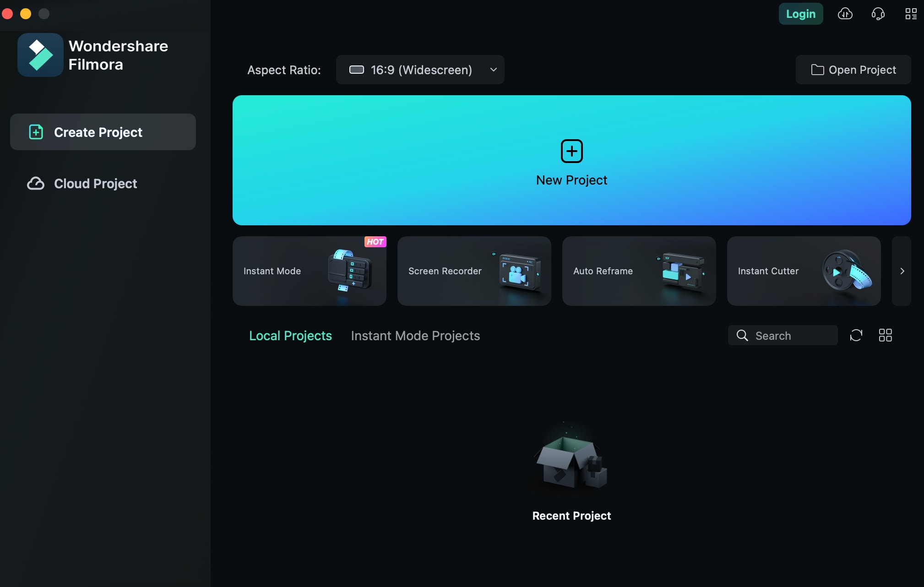Select the Auto Reframe tool

(x=639, y=271)
